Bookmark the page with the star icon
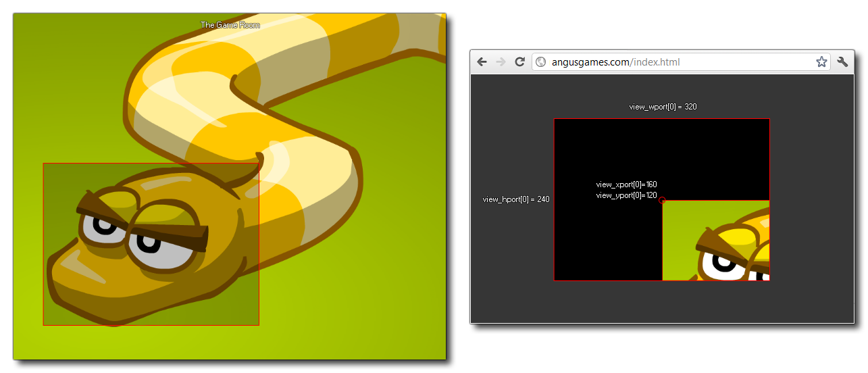 pyautogui.click(x=821, y=62)
